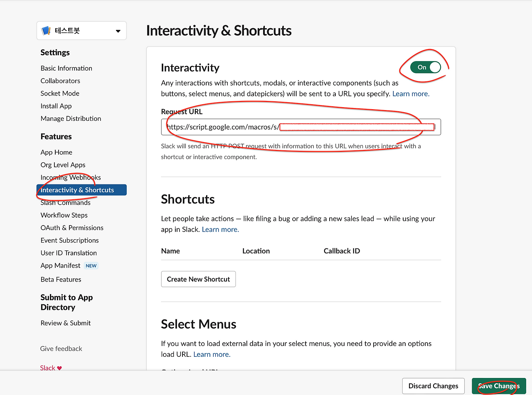532x395 pixels.
Task: Open Review & Submit page
Action: coord(66,323)
